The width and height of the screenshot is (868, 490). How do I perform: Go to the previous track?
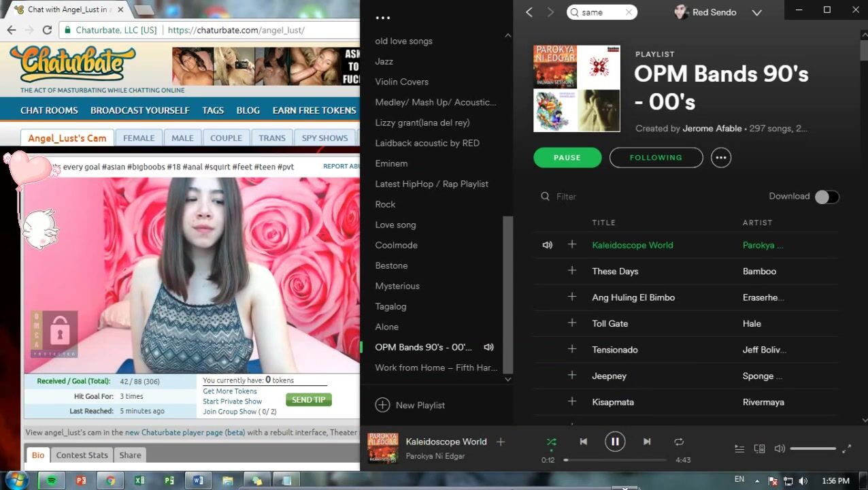583,442
